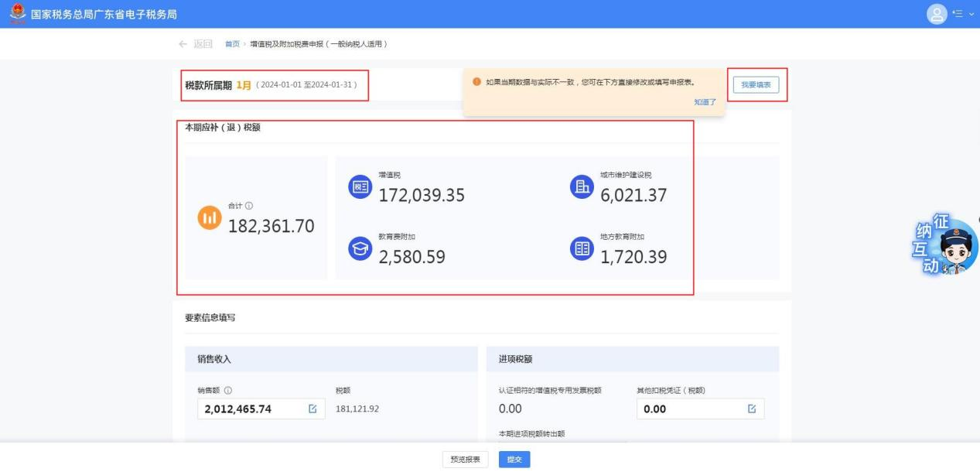Click the blue 提交 submit button

point(514,460)
